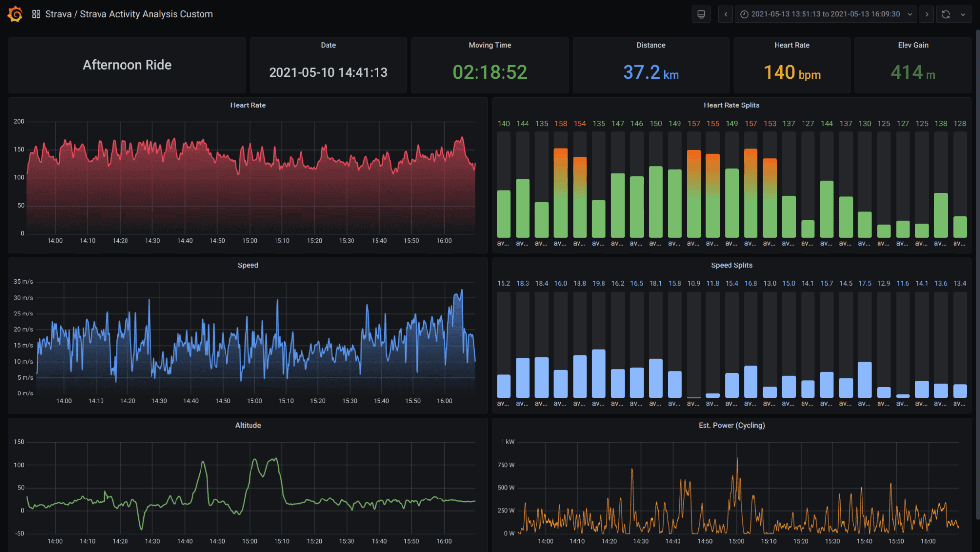Select the Moving Time stat value
This screenshot has width=980, height=552.
tap(490, 72)
